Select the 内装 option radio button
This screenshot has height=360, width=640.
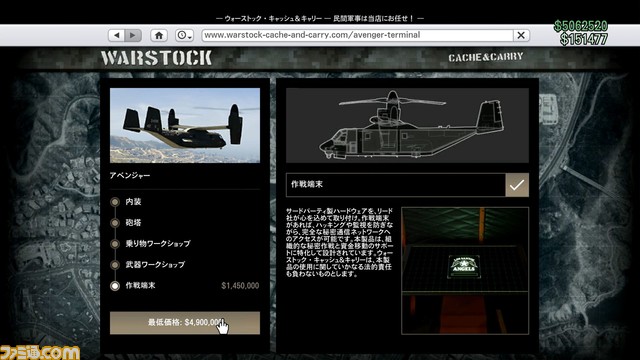[x=115, y=202]
